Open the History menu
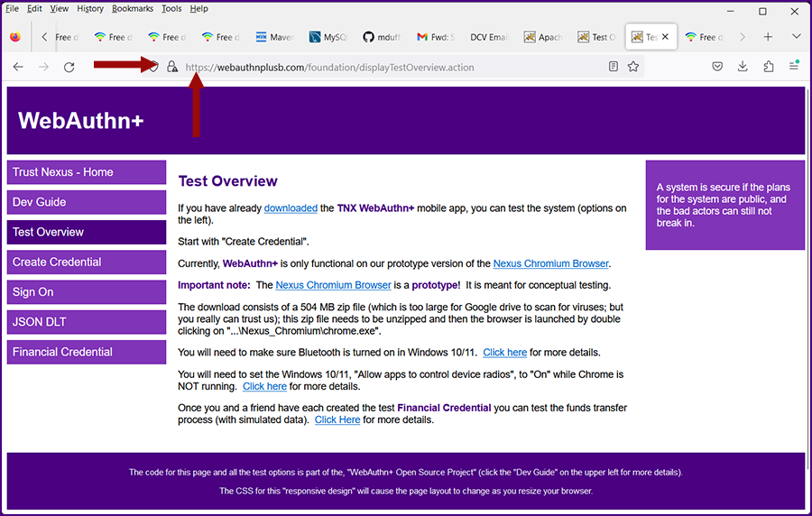The height and width of the screenshot is (516, 812). 90,9
